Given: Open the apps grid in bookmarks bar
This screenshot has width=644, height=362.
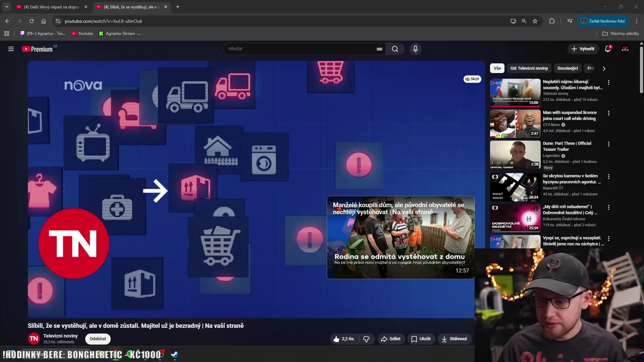Looking at the screenshot, I should (7, 34).
